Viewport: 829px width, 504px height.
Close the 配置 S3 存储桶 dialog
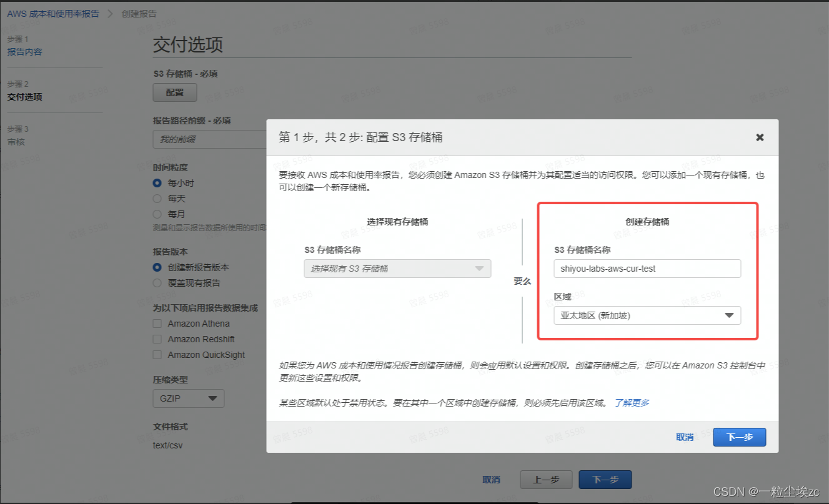pos(760,137)
